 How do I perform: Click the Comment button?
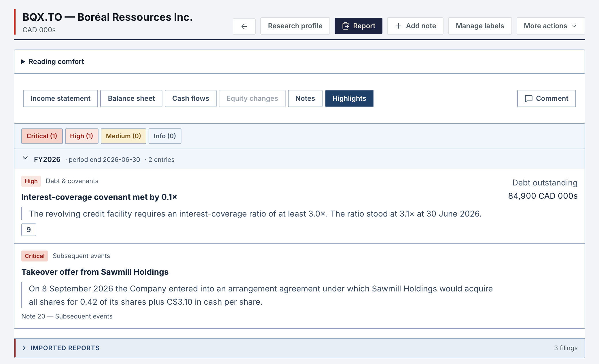click(547, 98)
